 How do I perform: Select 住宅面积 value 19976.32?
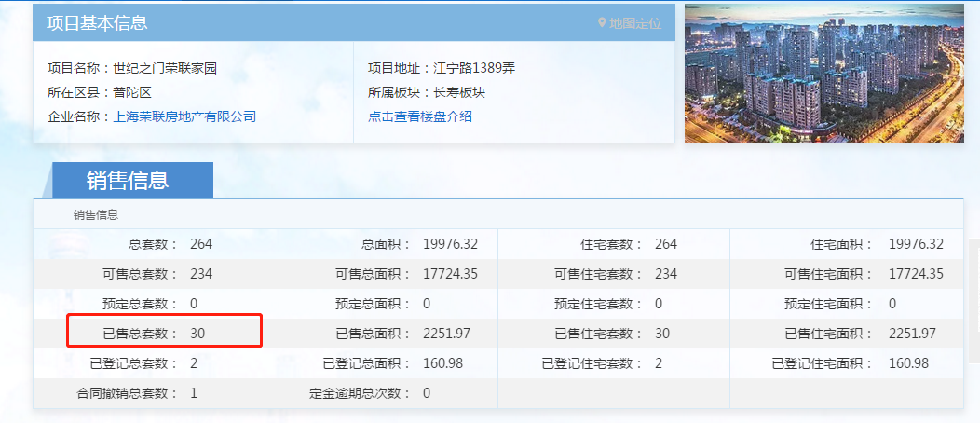click(x=917, y=244)
